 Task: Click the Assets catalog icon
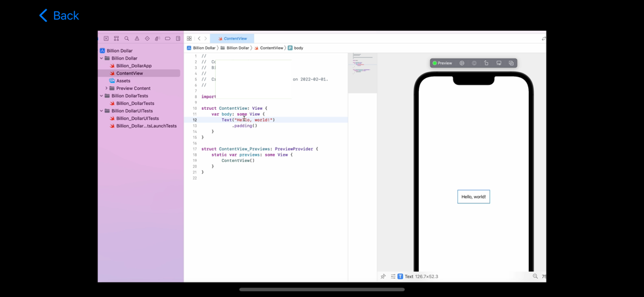pyautogui.click(x=112, y=81)
